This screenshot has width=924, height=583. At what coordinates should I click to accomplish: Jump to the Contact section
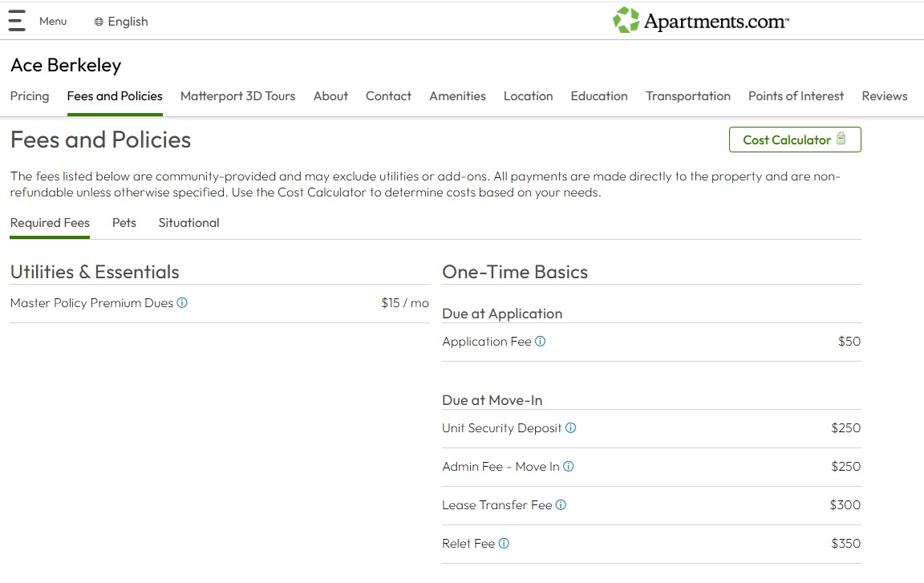(x=388, y=96)
